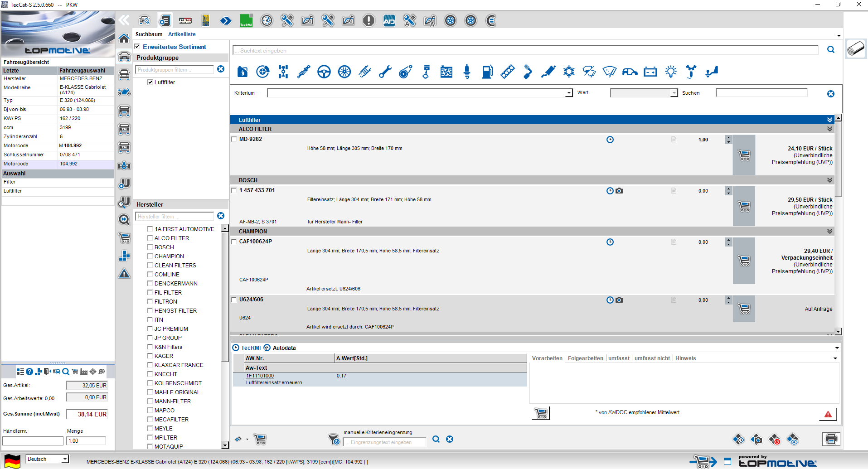Click inside the Suchtext eingeben search field
The height and width of the screenshot is (469, 868).
coord(526,50)
